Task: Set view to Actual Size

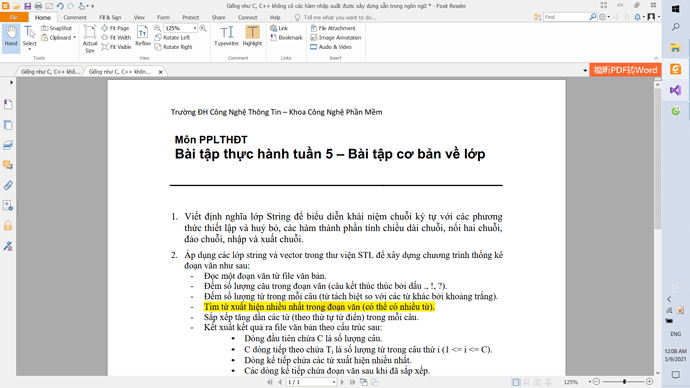Action: point(90,39)
